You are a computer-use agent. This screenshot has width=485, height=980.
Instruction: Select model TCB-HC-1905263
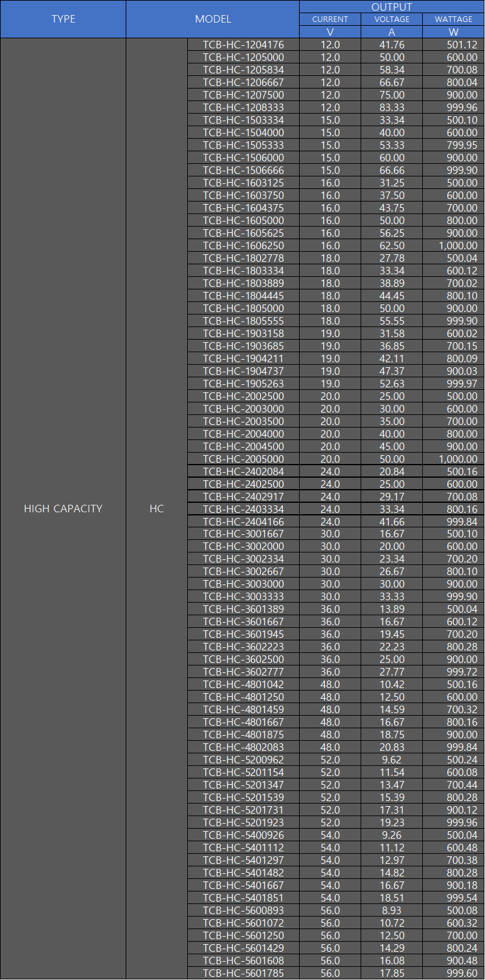coord(243,384)
